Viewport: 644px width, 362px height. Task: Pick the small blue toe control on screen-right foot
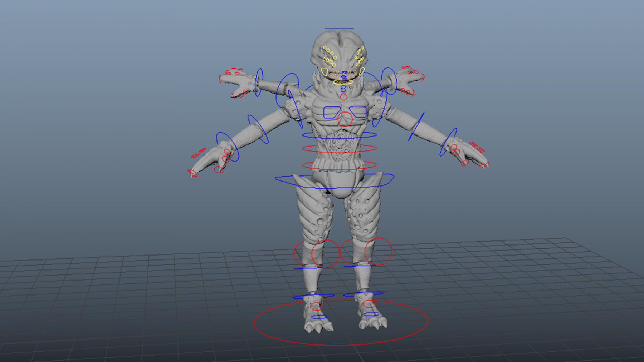point(371,314)
